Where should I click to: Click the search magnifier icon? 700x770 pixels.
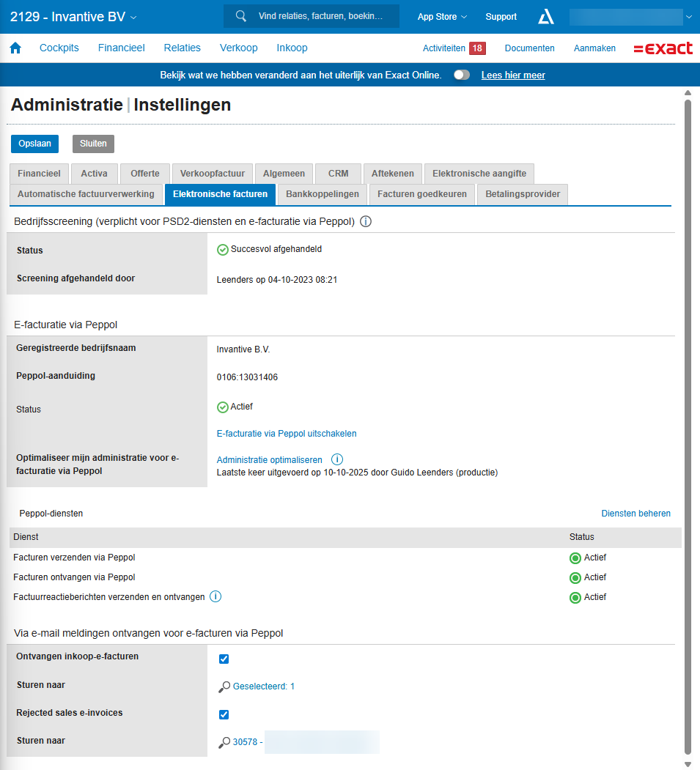coord(240,16)
